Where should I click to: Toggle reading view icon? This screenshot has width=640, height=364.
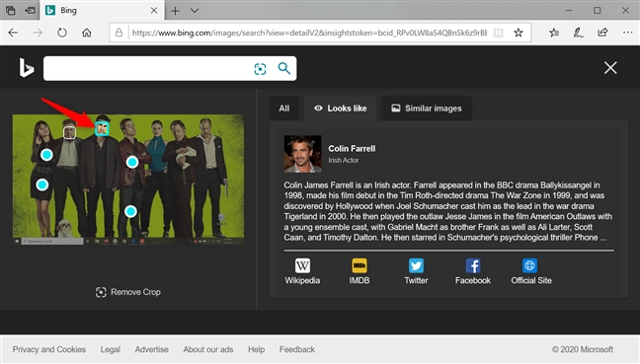[499, 33]
